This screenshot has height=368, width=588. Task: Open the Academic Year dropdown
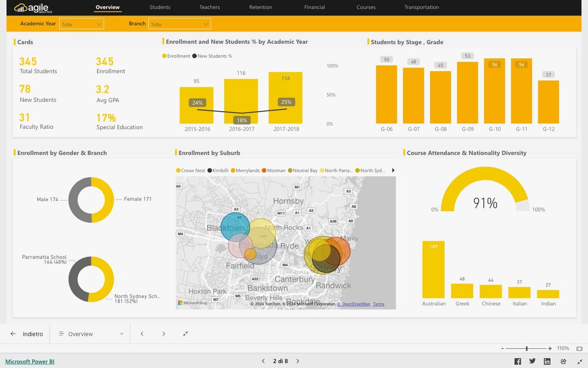[x=81, y=23]
